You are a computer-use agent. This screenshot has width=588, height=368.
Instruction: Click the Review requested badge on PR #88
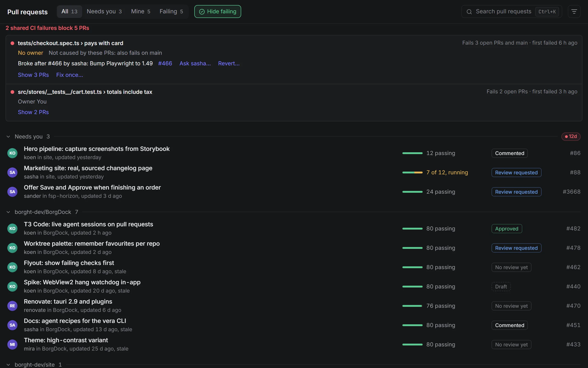[516, 172]
